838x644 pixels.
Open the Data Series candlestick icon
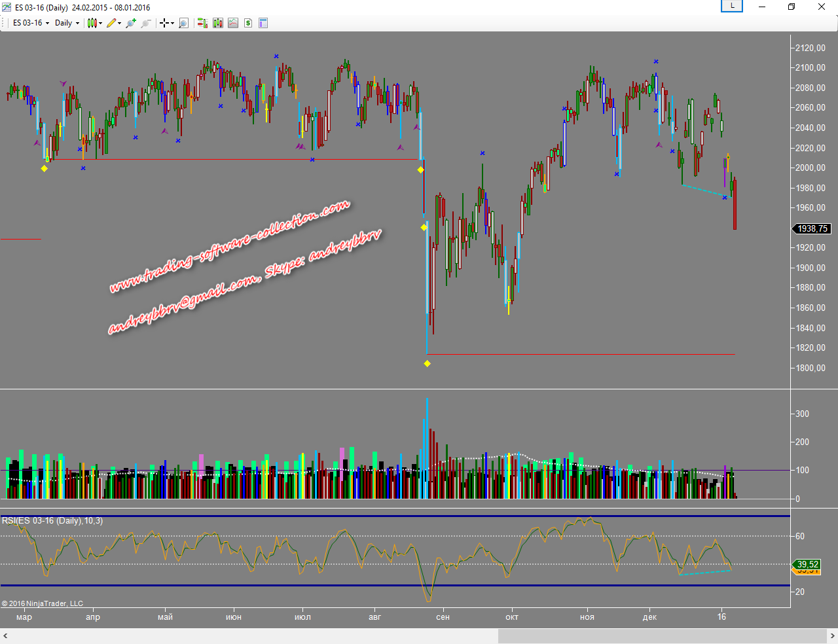pos(218,23)
